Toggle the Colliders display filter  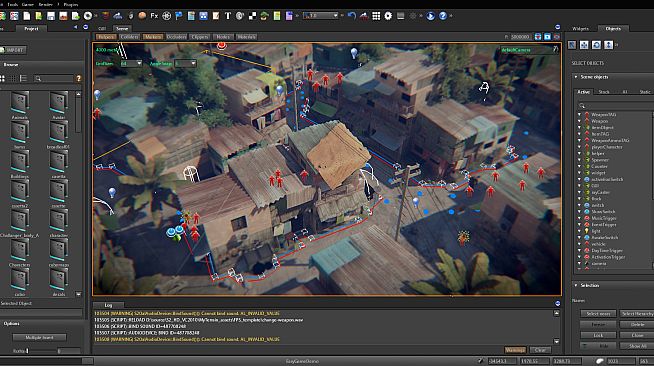(x=129, y=37)
